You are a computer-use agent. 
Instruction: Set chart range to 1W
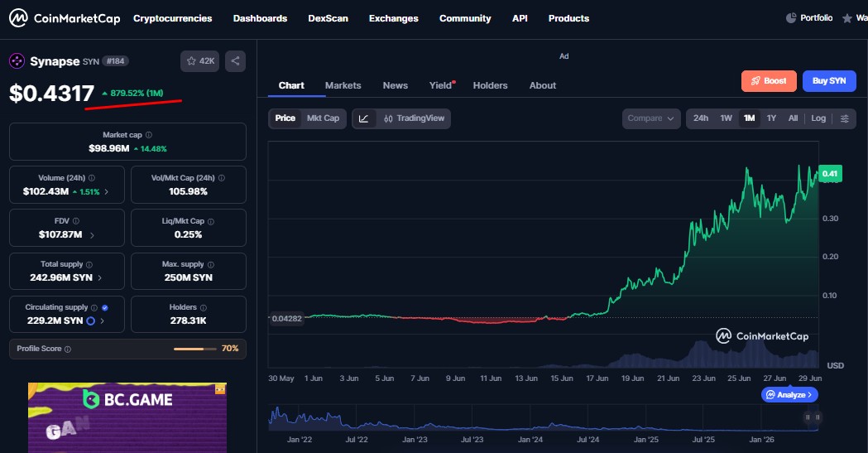[x=726, y=118]
